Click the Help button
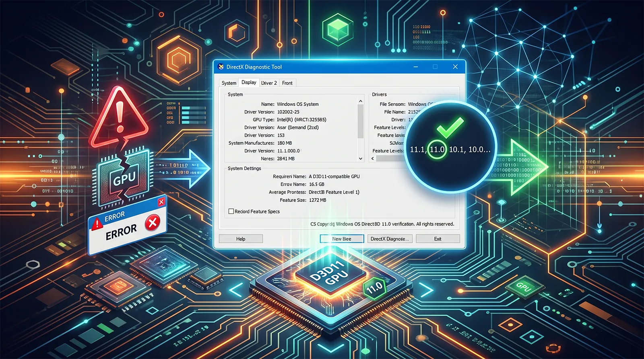 pos(241,239)
